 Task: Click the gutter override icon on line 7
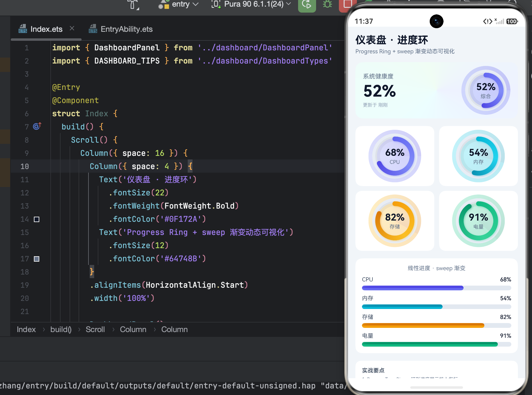[x=37, y=126]
